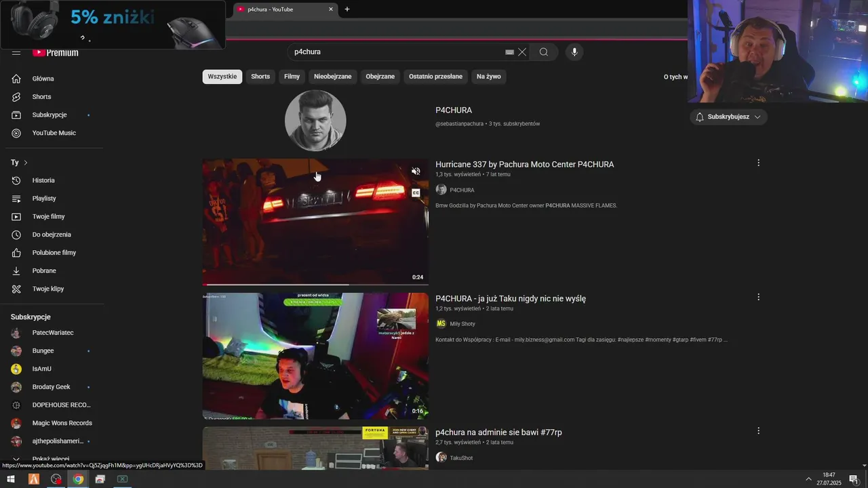Image resolution: width=868 pixels, height=488 pixels.
Task: Unmute the Hurricane 337 preview
Action: [416, 171]
